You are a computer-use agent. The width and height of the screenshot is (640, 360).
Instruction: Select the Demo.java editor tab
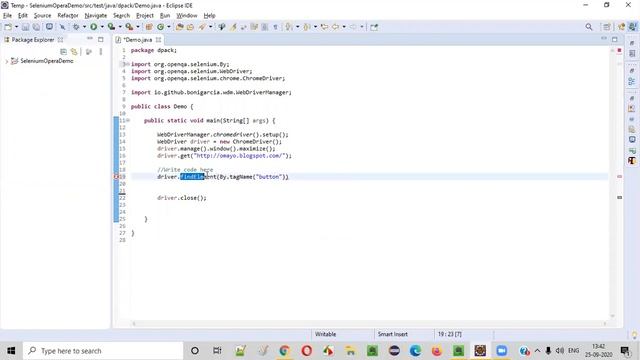tap(138, 40)
